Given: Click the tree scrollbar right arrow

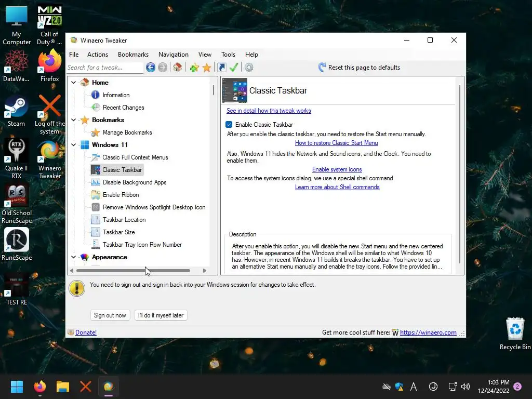Looking at the screenshot, I should tap(205, 271).
